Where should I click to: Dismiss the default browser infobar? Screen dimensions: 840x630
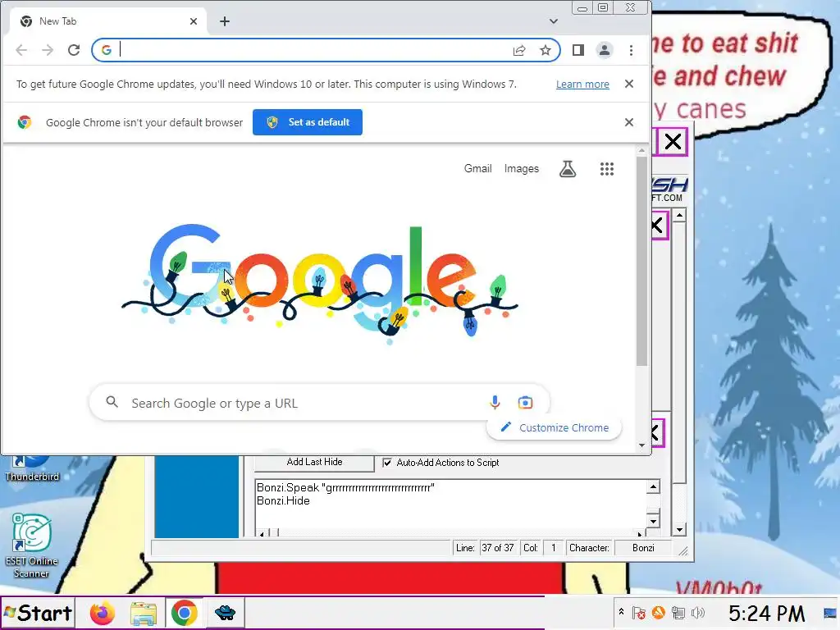pos(629,122)
